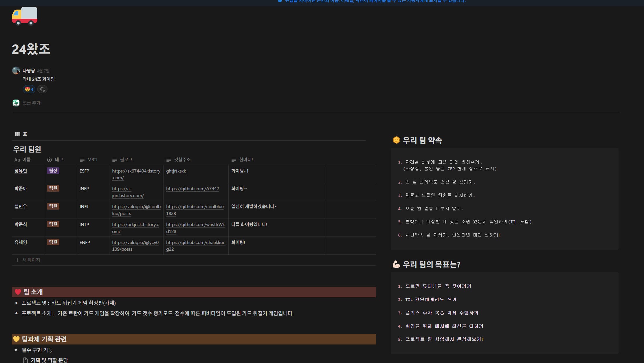Screen dimensions: 644x363
Task: Collapse the 필수 구현 기능 section
Action: point(16,350)
